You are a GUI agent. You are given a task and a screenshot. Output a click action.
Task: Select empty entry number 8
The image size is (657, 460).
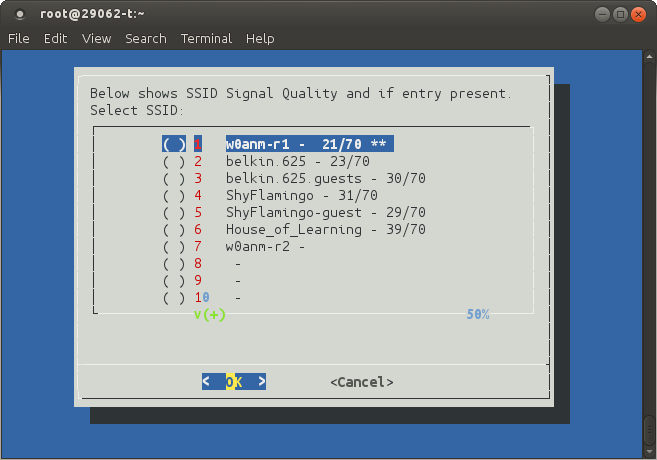pos(174,263)
